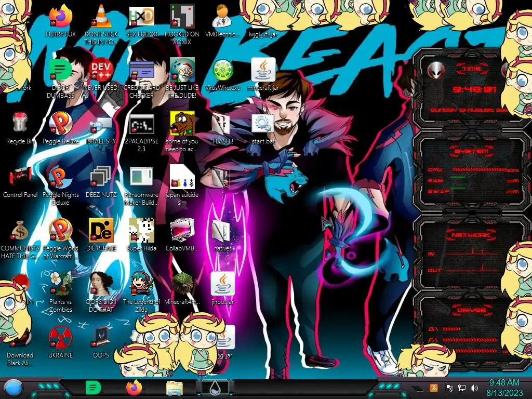
Task: Click the NETWORK gadget header
Action: coord(471,234)
